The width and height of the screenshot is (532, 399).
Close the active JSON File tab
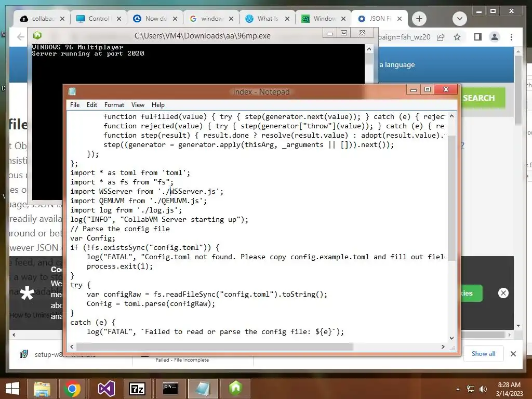[x=400, y=19]
